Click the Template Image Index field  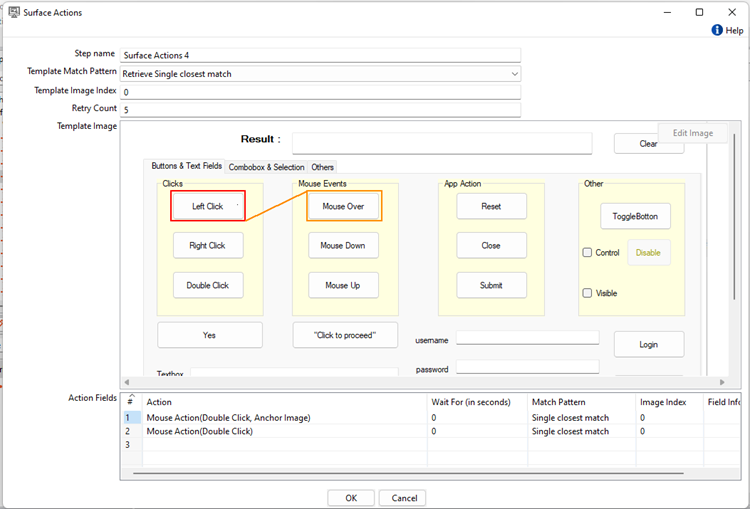[320, 91]
